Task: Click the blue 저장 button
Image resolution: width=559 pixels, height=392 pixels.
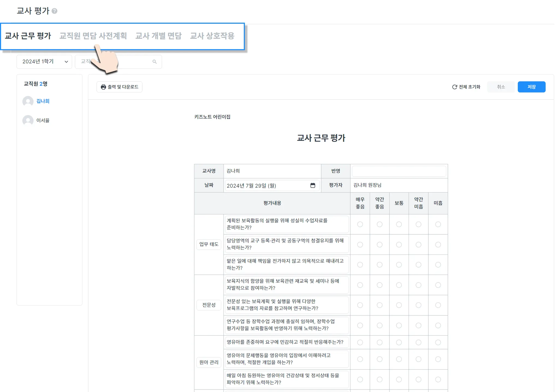Action: tap(531, 87)
